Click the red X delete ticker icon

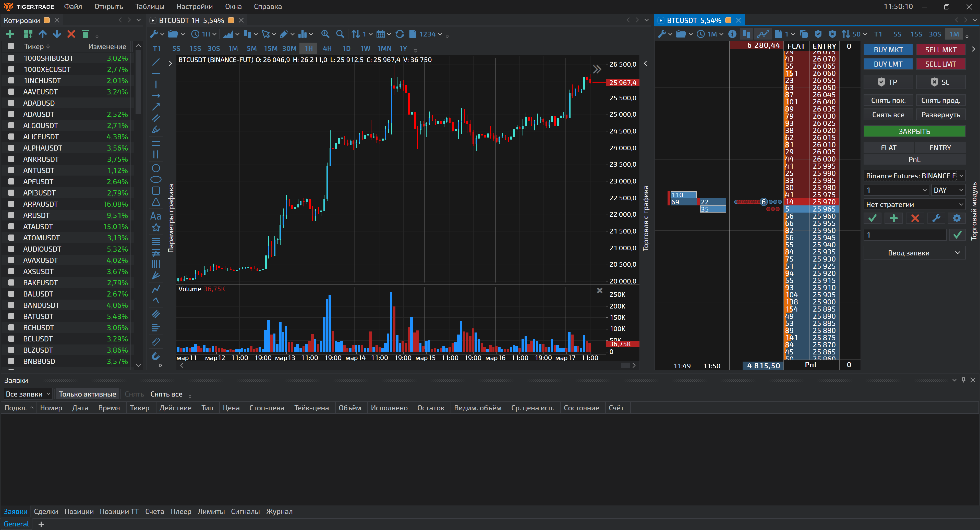(x=71, y=34)
